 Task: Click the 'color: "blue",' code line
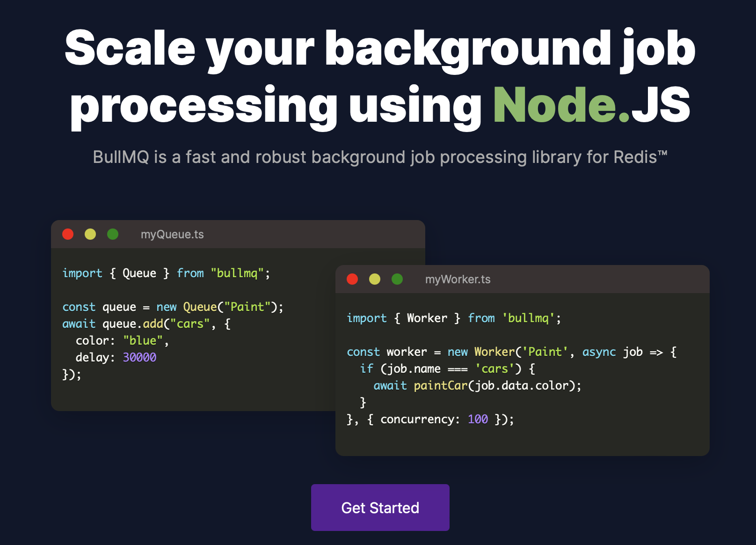tap(122, 340)
